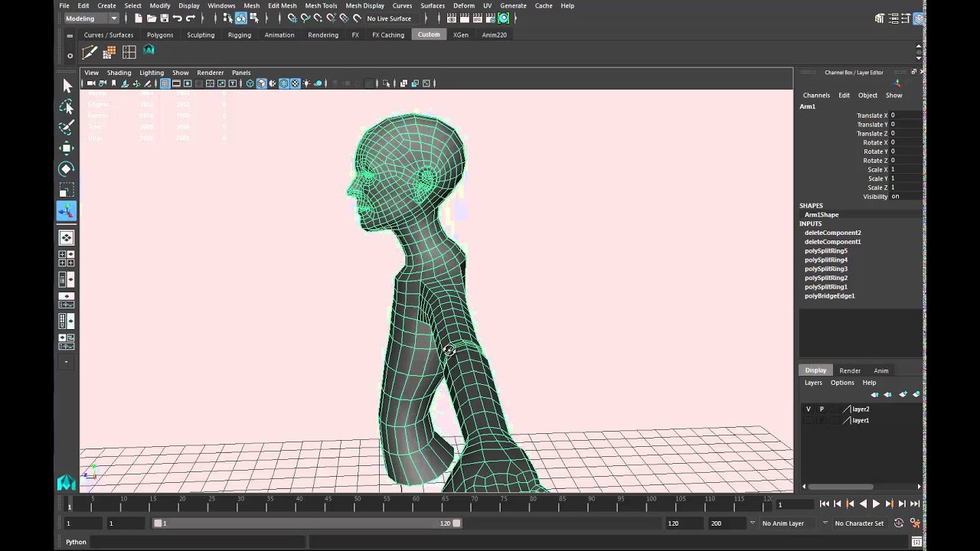980x551 pixels.
Task: Open the Script Editor icon
Action: point(915,542)
